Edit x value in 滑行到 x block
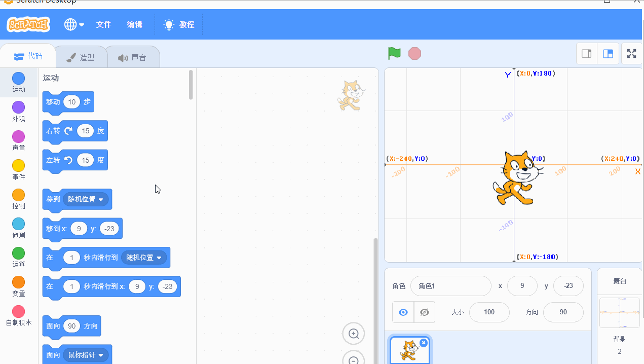The width and height of the screenshot is (644, 364). [x=137, y=287]
